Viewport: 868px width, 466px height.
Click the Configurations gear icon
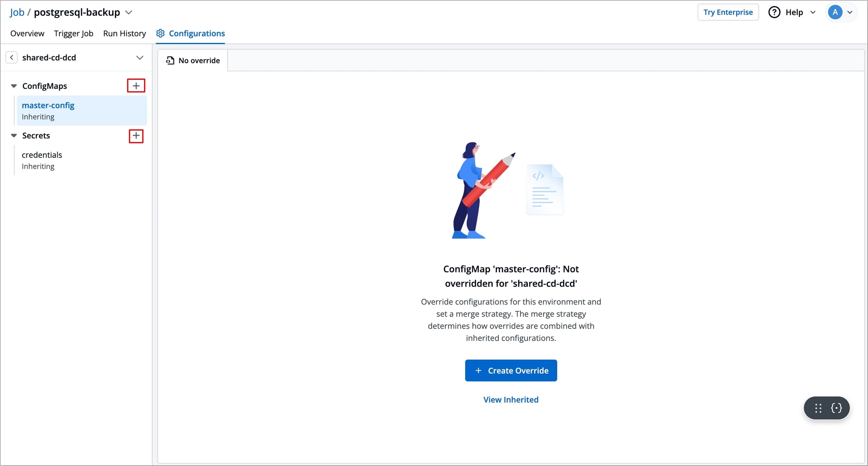coord(160,34)
